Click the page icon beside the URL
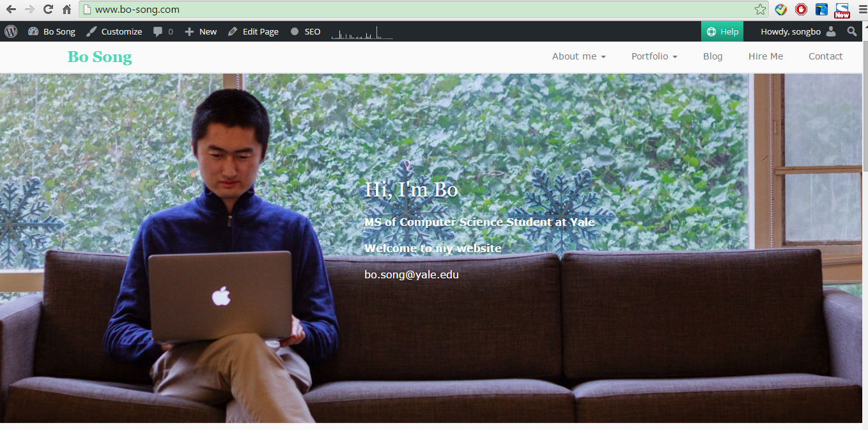Image resolution: width=868 pixels, height=430 pixels. click(x=88, y=10)
